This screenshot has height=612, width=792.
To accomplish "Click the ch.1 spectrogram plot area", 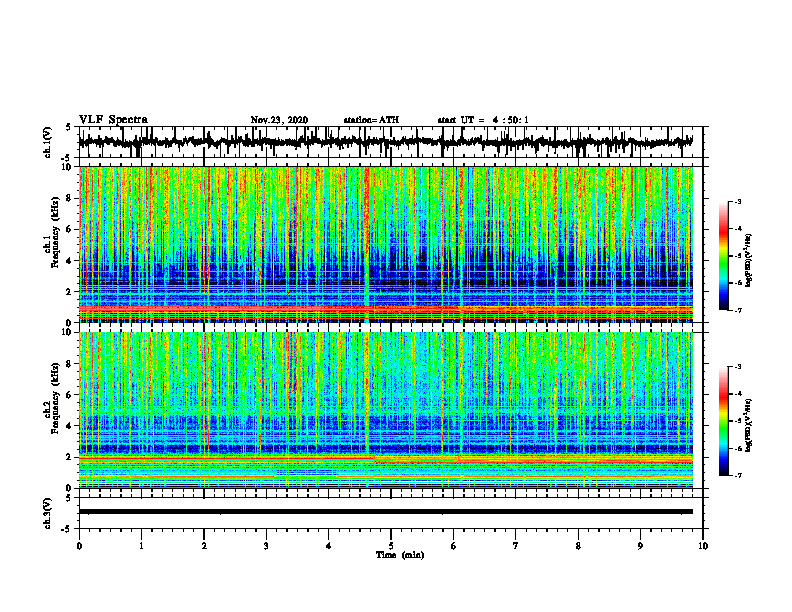I will coord(385,244).
